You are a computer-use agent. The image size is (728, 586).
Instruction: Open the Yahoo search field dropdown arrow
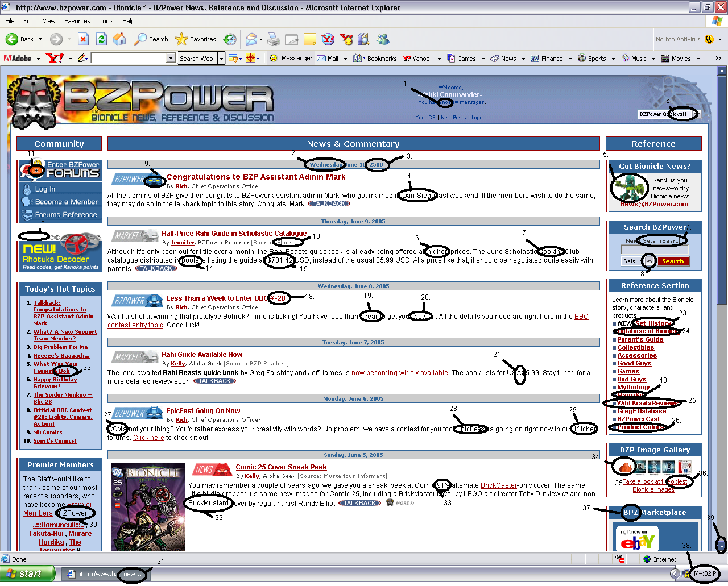point(171,58)
